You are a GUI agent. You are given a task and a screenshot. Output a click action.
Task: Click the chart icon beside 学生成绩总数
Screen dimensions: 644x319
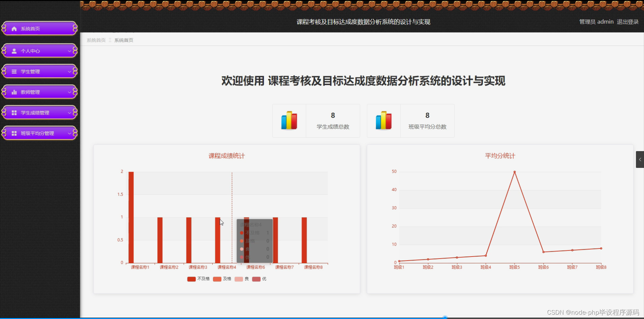pyautogui.click(x=289, y=121)
